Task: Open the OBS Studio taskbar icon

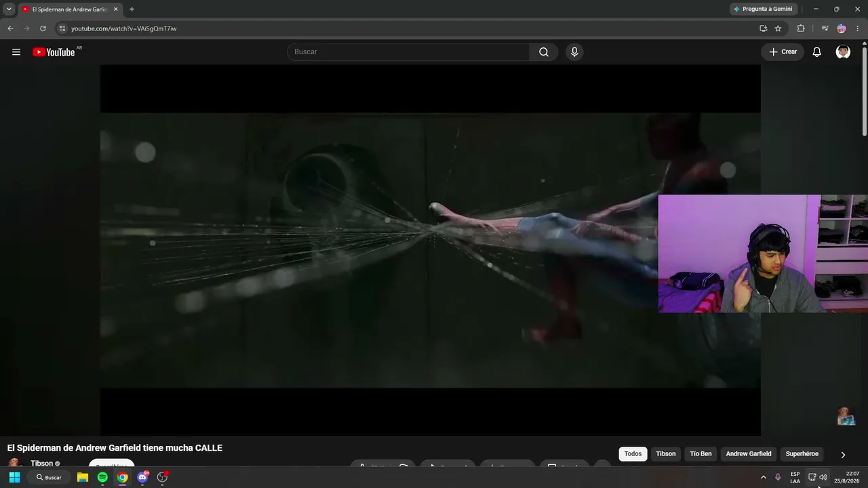Action: point(162,477)
